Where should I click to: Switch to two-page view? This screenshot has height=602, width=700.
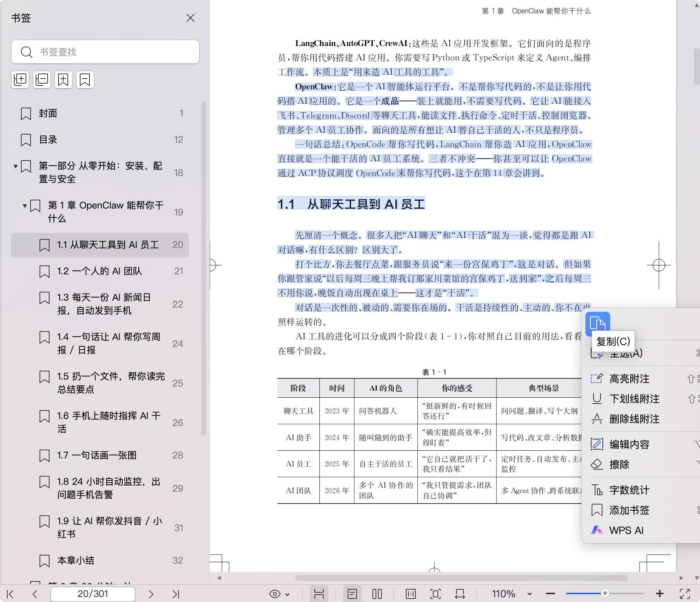[x=377, y=594]
